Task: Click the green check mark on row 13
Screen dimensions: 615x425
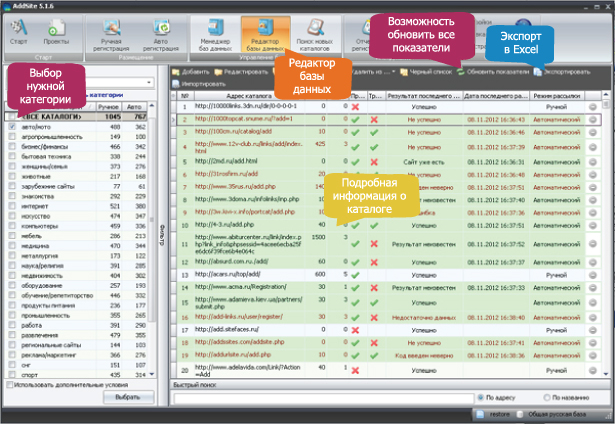Action: 355,275
